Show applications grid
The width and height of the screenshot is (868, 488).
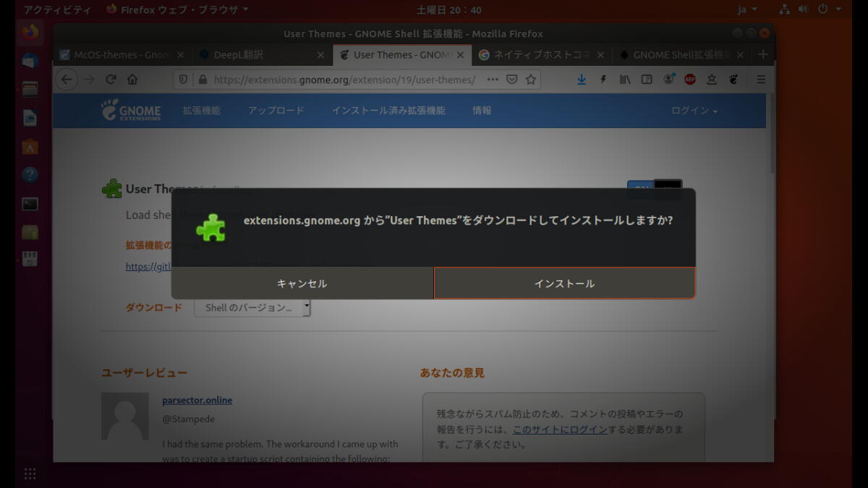tap(30, 474)
